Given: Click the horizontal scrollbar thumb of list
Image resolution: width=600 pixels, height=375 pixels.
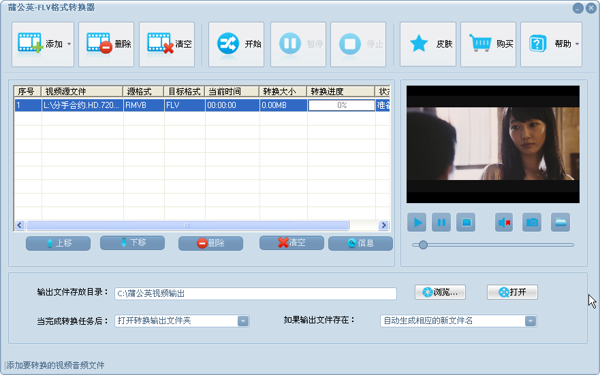Looking at the screenshot, I should point(188,225).
